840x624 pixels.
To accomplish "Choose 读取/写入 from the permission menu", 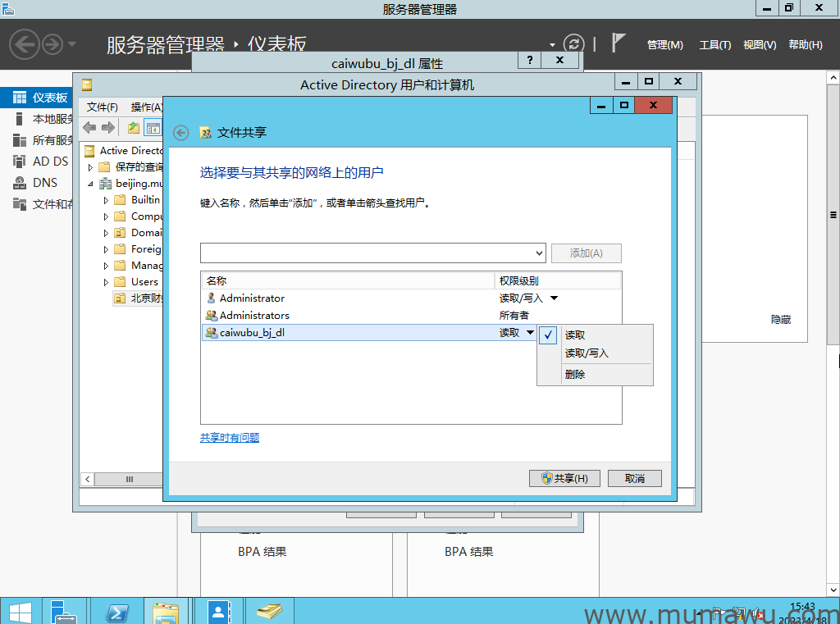I will 587,353.
